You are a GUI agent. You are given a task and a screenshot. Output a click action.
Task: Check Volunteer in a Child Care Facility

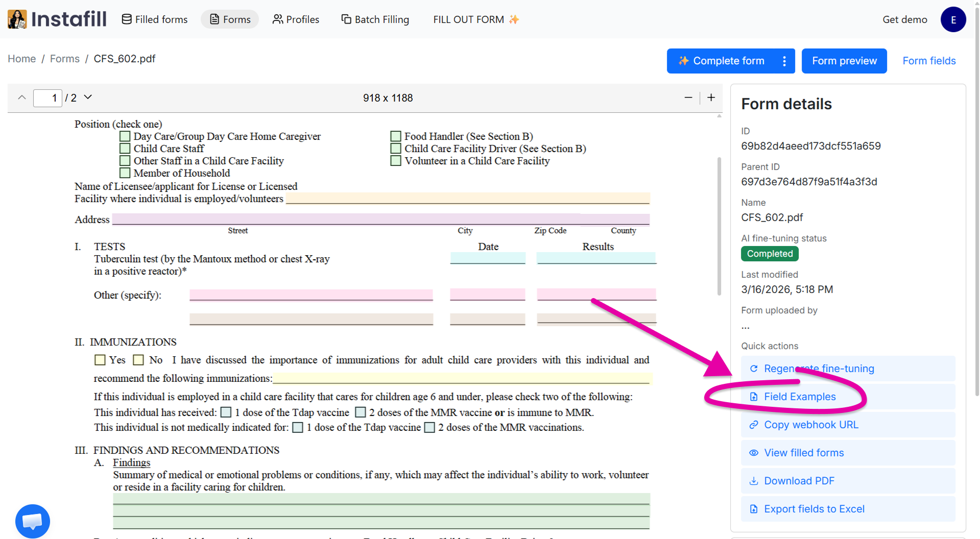click(395, 161)
